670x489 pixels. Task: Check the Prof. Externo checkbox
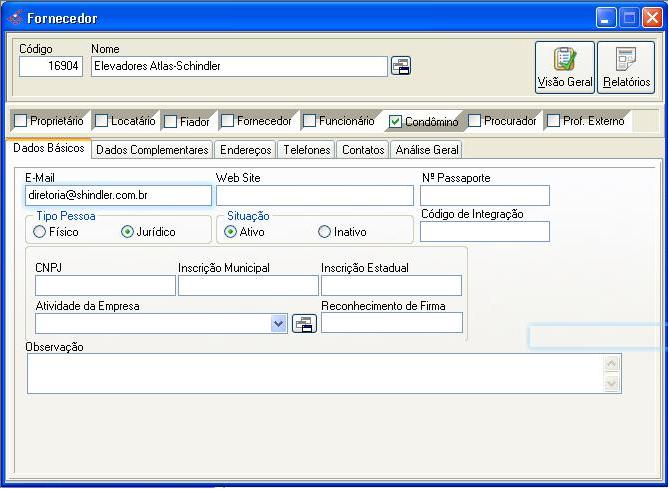pyautogui.click(x=553, y=121)
